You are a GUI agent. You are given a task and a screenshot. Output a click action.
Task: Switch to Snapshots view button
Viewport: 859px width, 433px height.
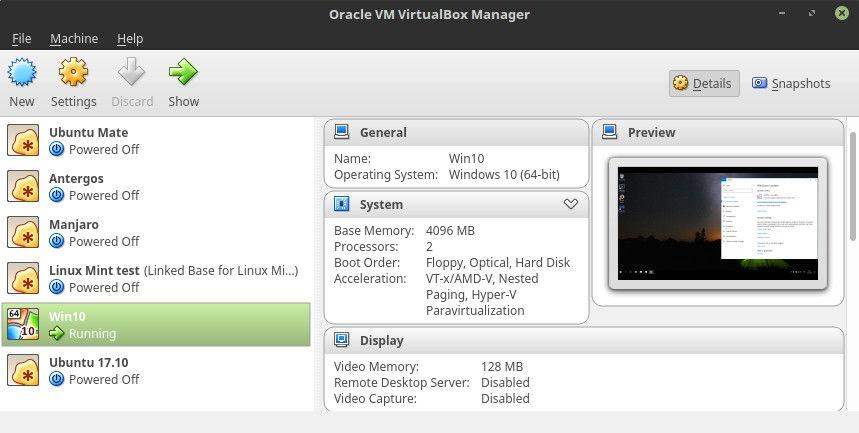click(791, 83)
